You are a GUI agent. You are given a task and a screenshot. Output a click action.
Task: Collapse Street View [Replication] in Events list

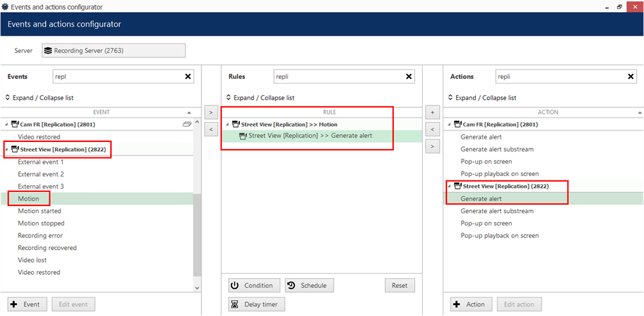[6, 150]
